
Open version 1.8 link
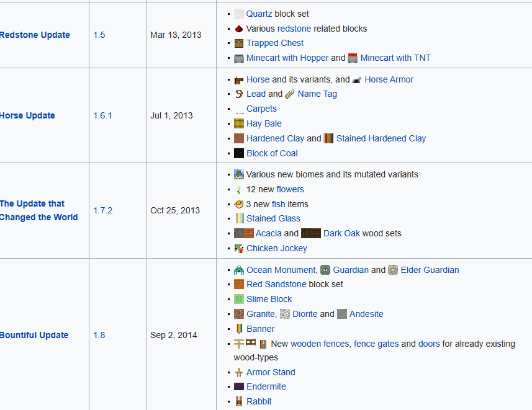click(99, 335)
